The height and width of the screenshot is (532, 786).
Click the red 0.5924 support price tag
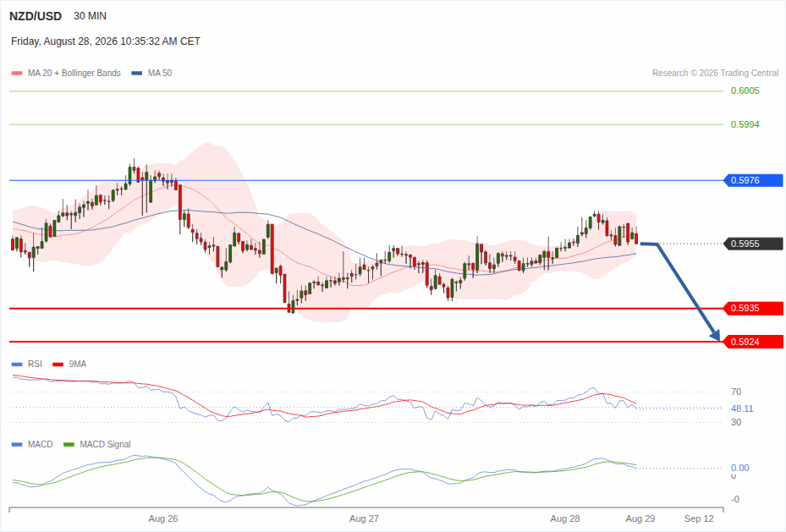point(753,342)
